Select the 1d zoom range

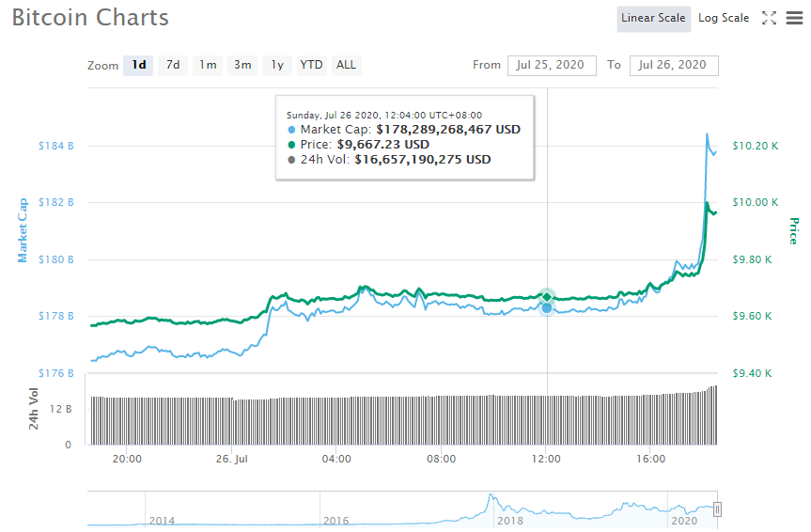click(138, 65)
